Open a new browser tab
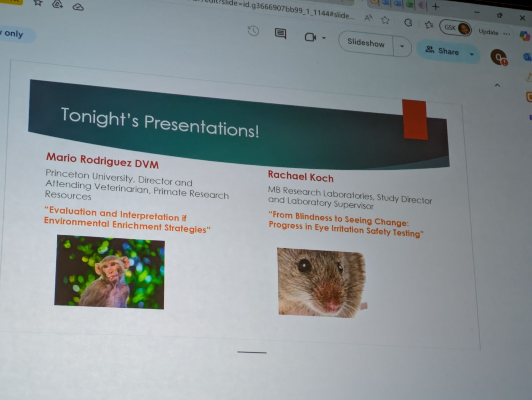Image resolution: width=532 pixels, height=400 pixels. pos(436,7)
